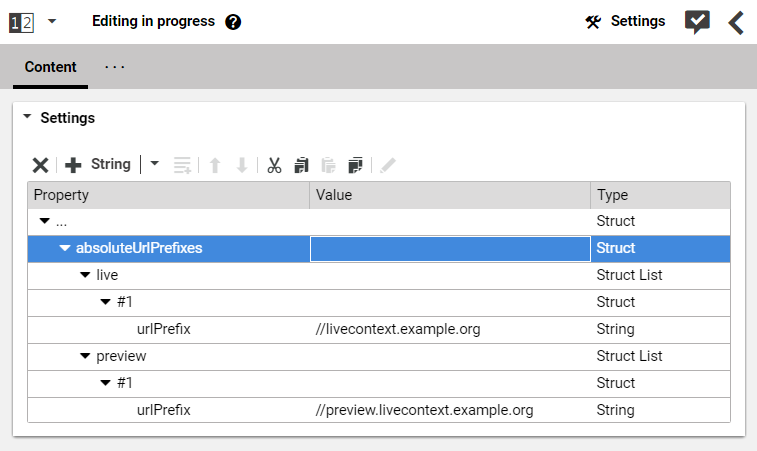Click the delete property X icon
The width and height of the screenshot is (757, 451).
click(x=40, y=165)
